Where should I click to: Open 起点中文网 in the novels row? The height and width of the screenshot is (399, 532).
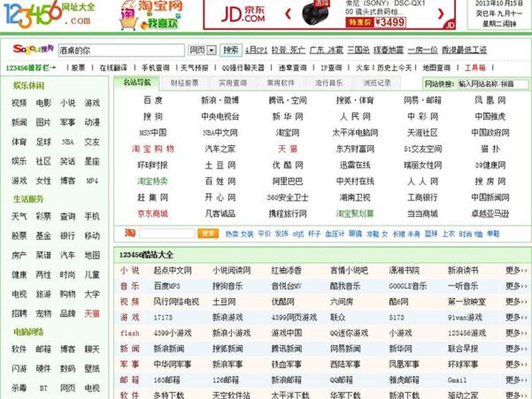click(x=172, y=271)
